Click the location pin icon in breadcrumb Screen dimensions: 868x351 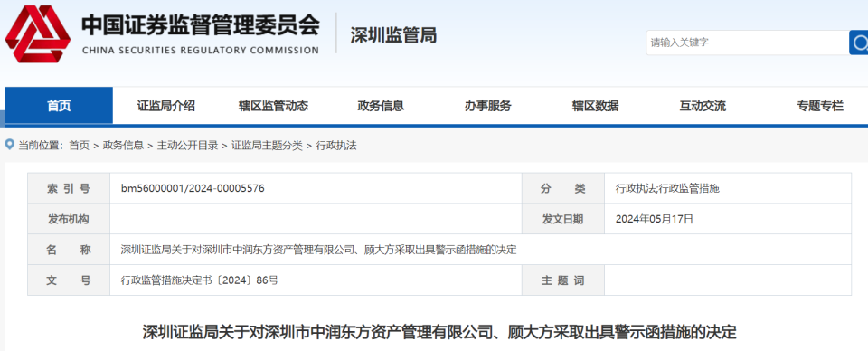pyautogui.click(x=9, y=145)
